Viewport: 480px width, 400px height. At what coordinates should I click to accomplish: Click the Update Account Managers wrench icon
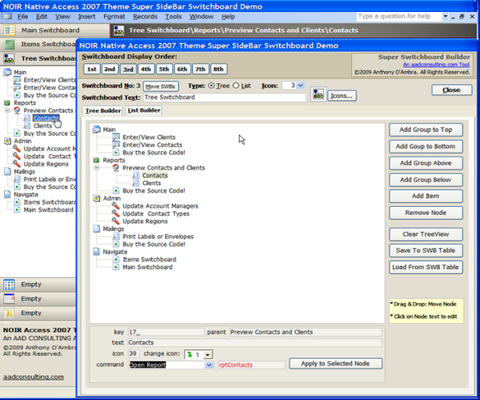pyautogui.click(x=116, y=205)
